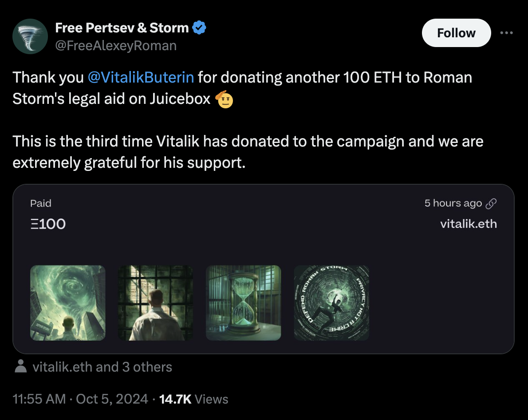The image size is (528, 420).
Task: Open vitalik.eth and 3 others list
Action: coord(102,367)
